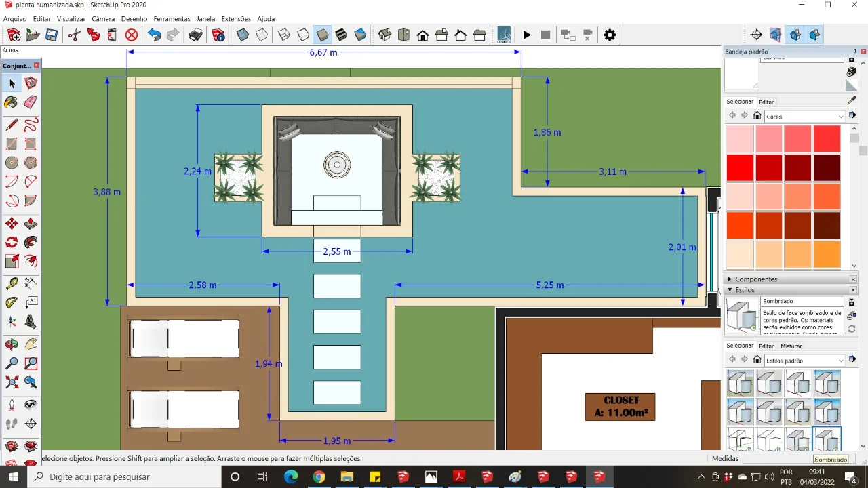Select the Eraser tool
This screenshot has height=488, width=868.
[31, 102]
